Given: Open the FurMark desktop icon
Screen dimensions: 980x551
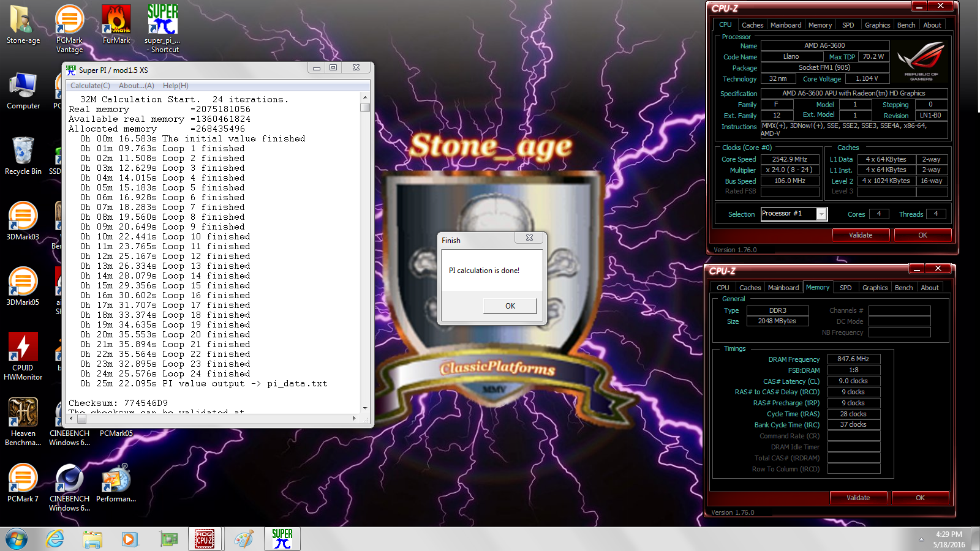Looking at the screenshot, I should [116, 24].
